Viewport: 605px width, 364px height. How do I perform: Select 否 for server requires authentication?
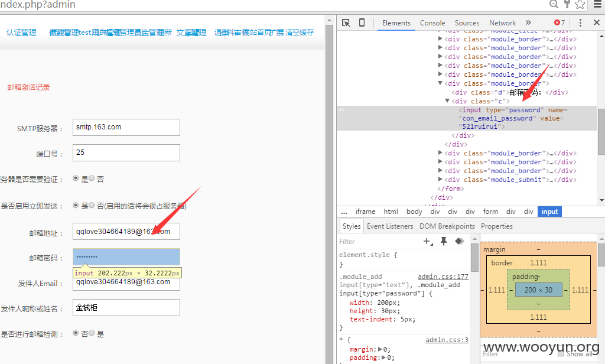pos(92,178)
